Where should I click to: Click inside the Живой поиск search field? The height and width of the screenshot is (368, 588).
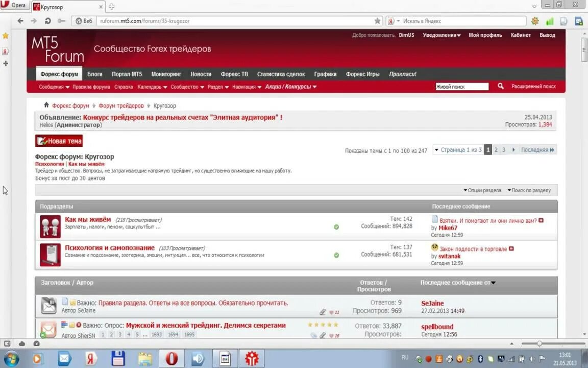[x=462, y=87]
